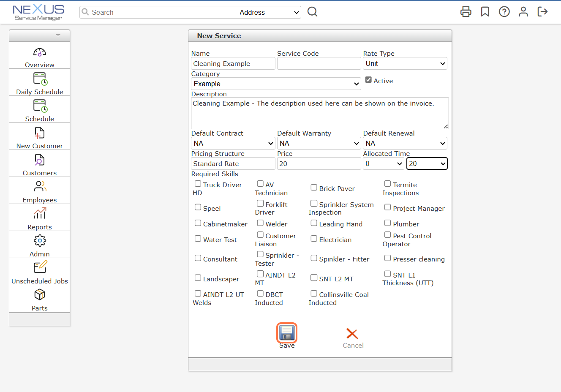Click the Service Code input field
The height and width of the screenshot is (392, 561).
319,63
